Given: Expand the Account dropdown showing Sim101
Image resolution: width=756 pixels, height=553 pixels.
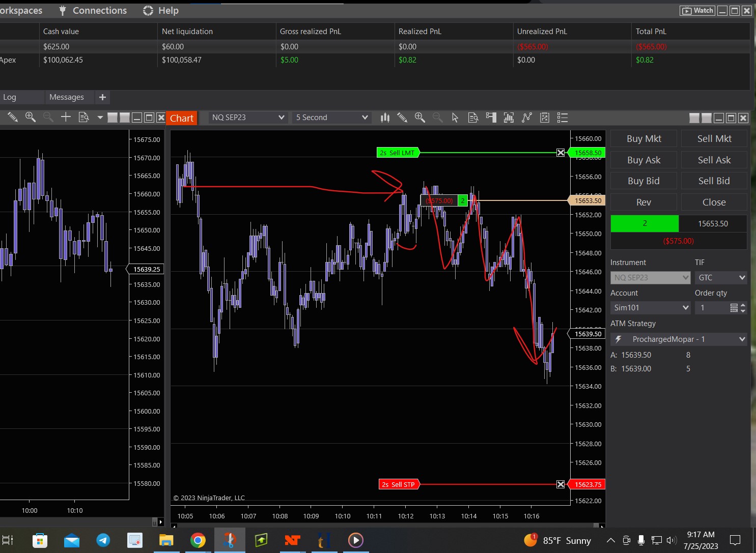Looking at the screenshot, I should coord(651,308).
